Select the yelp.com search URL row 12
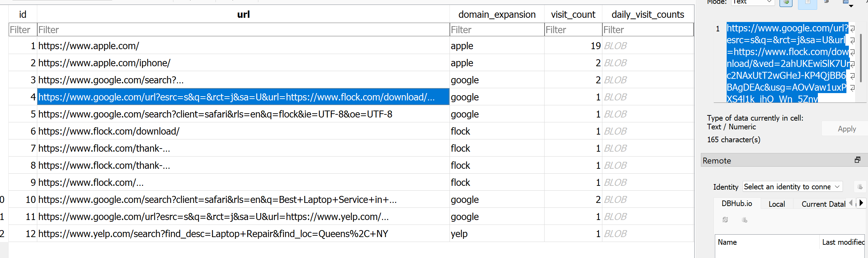 pos(213,234)
